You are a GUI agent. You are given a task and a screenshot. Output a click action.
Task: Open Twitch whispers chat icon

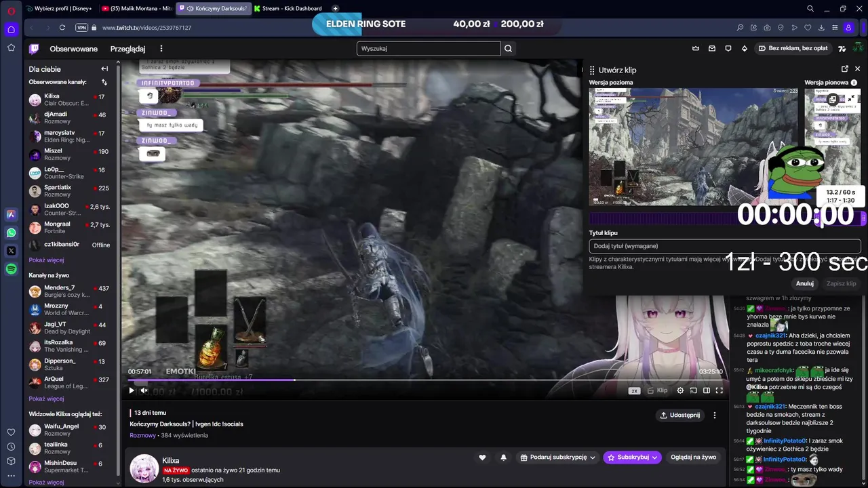pos(728,49)
